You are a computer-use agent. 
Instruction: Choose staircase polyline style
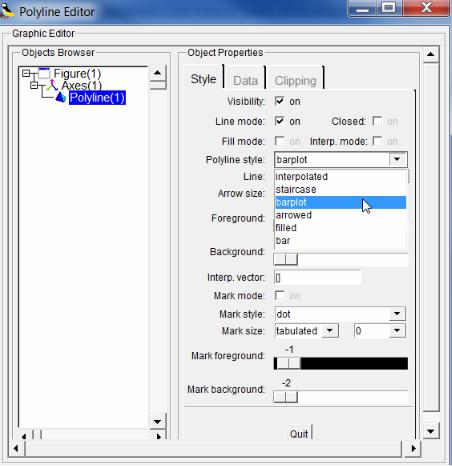tap(340, 189)
